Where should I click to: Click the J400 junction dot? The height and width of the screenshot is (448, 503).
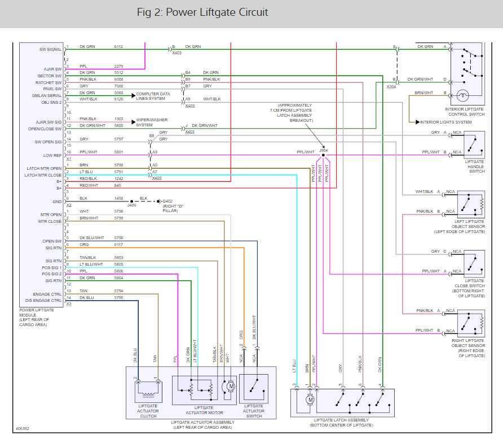[x=132, y=201]
